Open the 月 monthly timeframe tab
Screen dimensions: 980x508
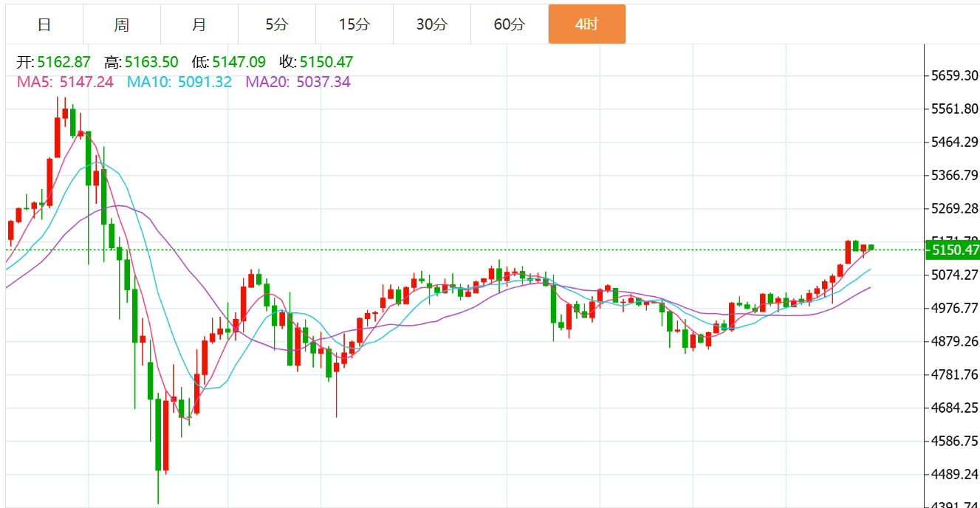click(x=199, y=24)
